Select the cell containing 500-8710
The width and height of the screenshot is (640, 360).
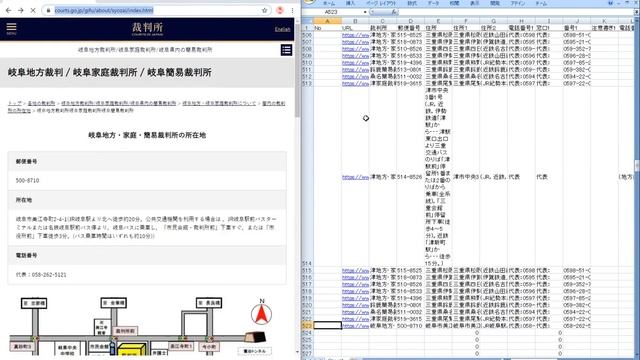click(410, 326)
